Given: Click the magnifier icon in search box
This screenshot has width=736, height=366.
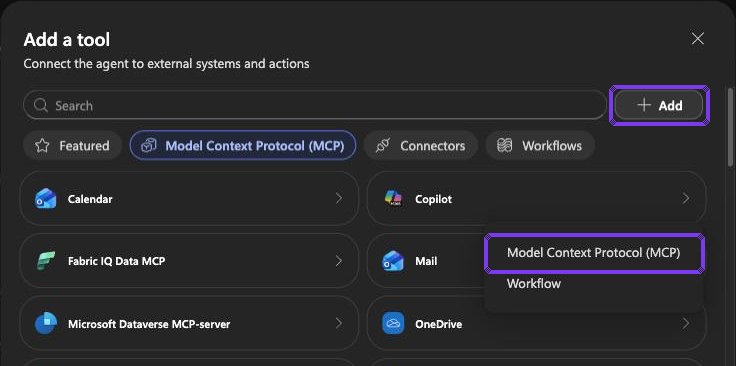Looking at the screenshot, I should point(41,105).
